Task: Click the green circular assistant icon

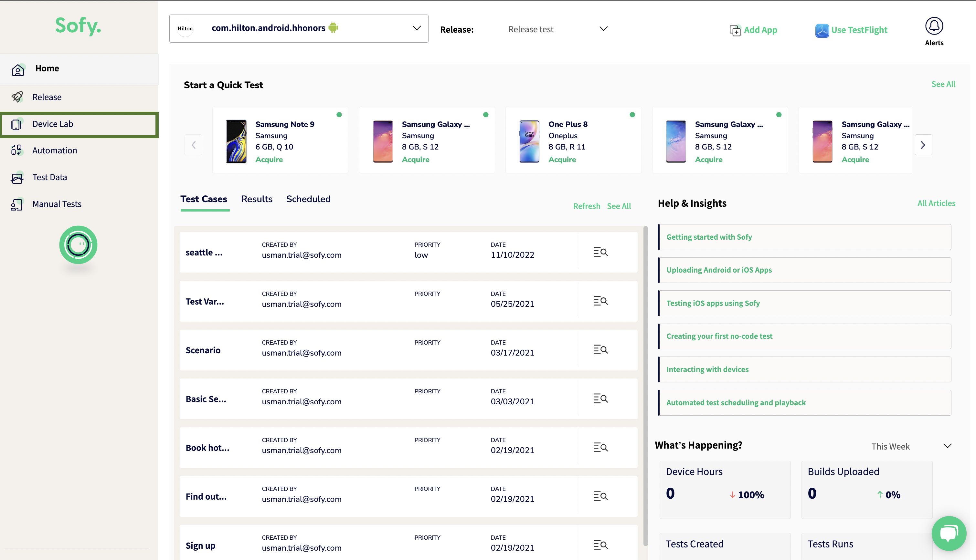Action: click(x=78, y=244)
